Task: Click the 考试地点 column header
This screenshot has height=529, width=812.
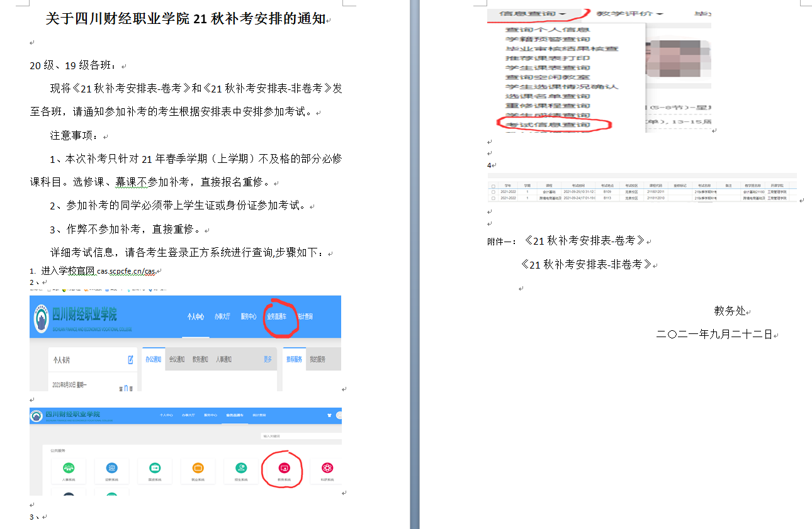Action: (x=607, y=186)
